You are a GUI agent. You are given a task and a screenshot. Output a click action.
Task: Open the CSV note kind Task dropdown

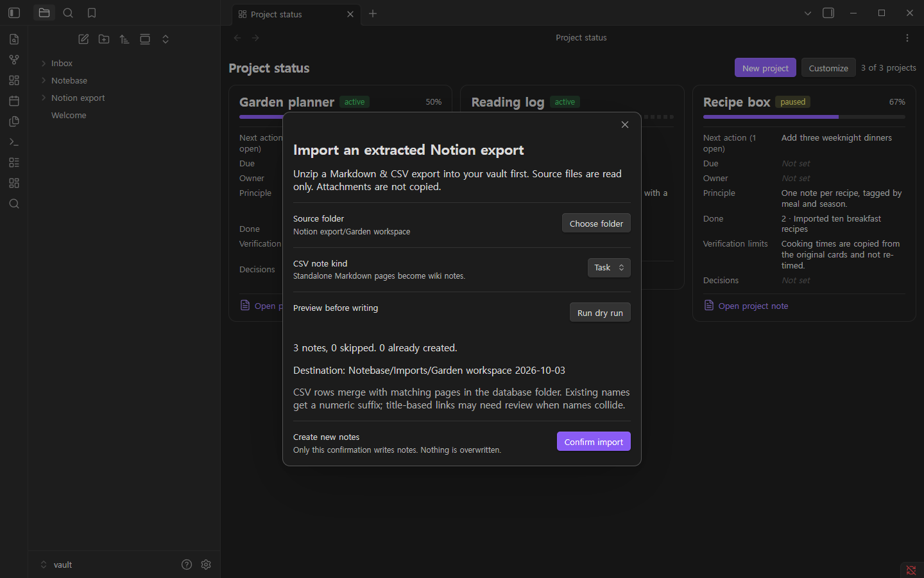pos(609,268)
